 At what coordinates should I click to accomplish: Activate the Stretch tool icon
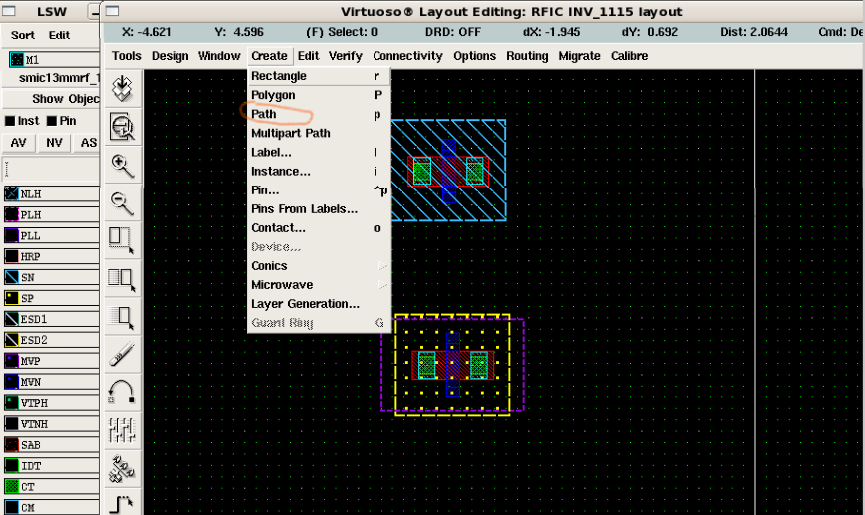(122, 241)
